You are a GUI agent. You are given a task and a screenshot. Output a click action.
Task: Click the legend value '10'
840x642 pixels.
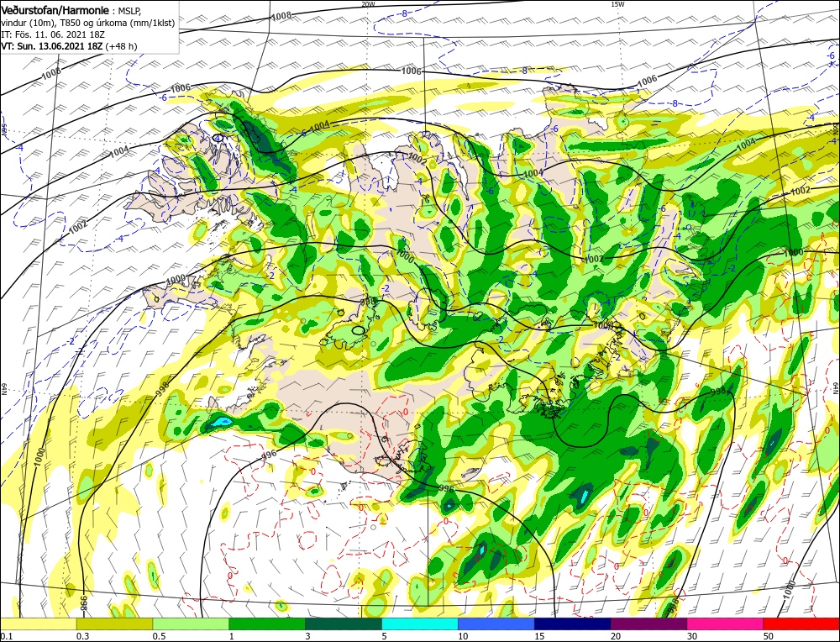[x=464, y=636]
